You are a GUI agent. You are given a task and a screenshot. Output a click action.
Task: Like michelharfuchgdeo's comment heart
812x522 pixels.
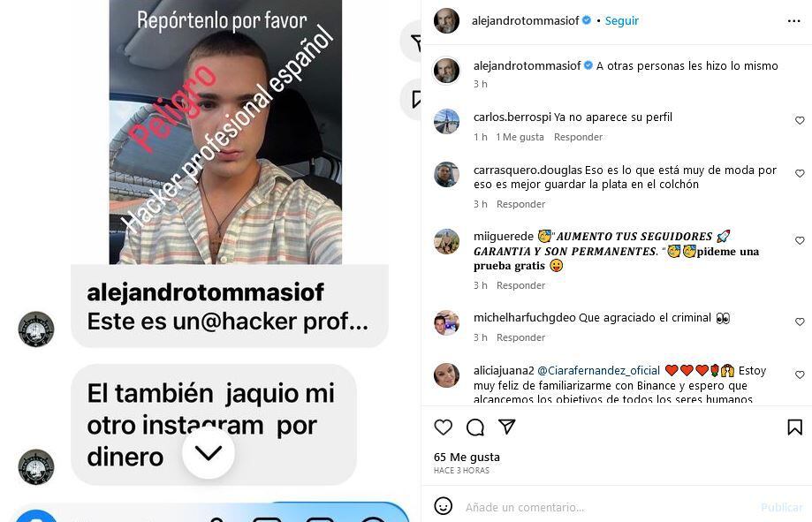pos(800,322)
